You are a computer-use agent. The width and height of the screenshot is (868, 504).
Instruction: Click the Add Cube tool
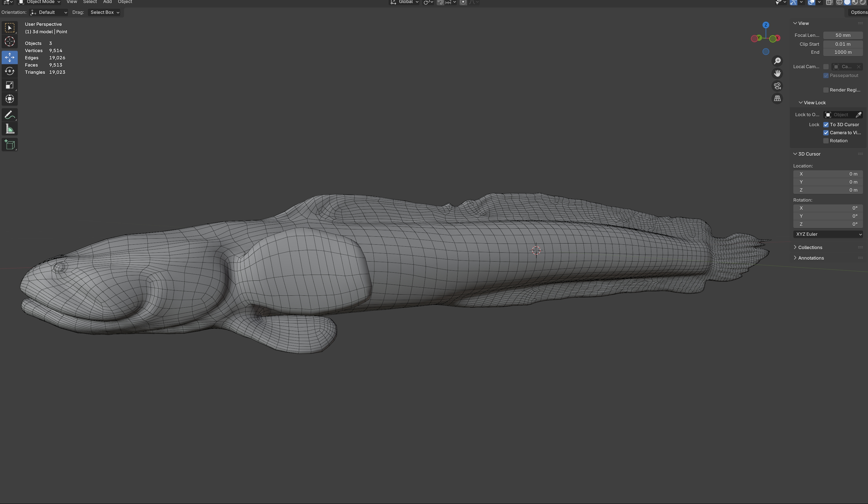[10, 145]
